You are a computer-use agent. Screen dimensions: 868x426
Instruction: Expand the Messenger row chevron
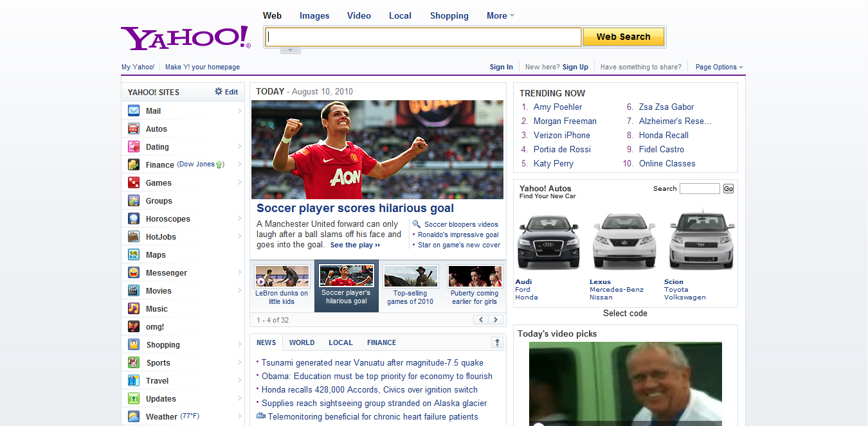240,272
